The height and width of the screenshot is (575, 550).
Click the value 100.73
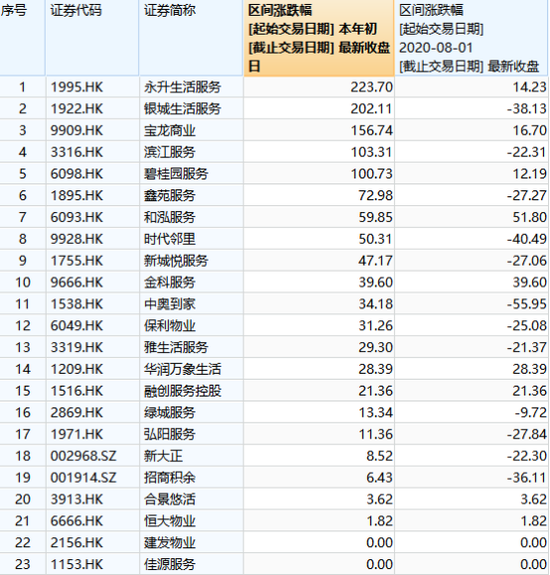[371, 174]
